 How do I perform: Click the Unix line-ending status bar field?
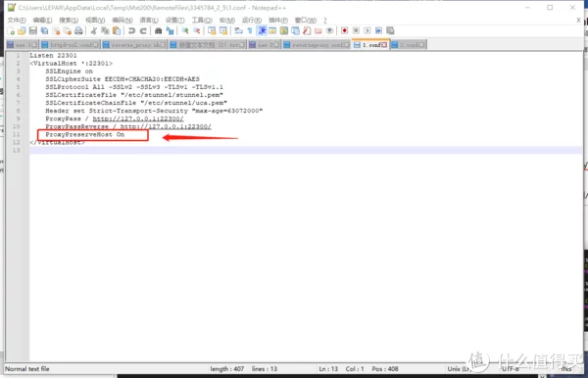[x=459, y=369]
